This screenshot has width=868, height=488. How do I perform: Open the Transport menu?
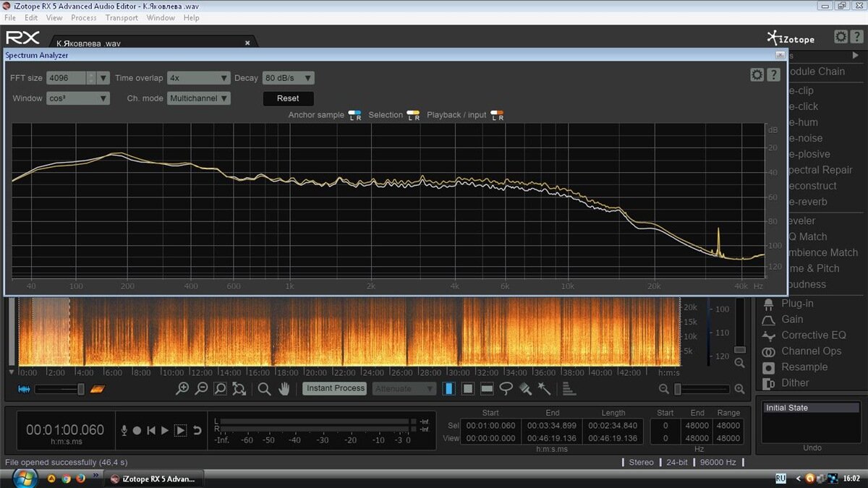[122, 17]
